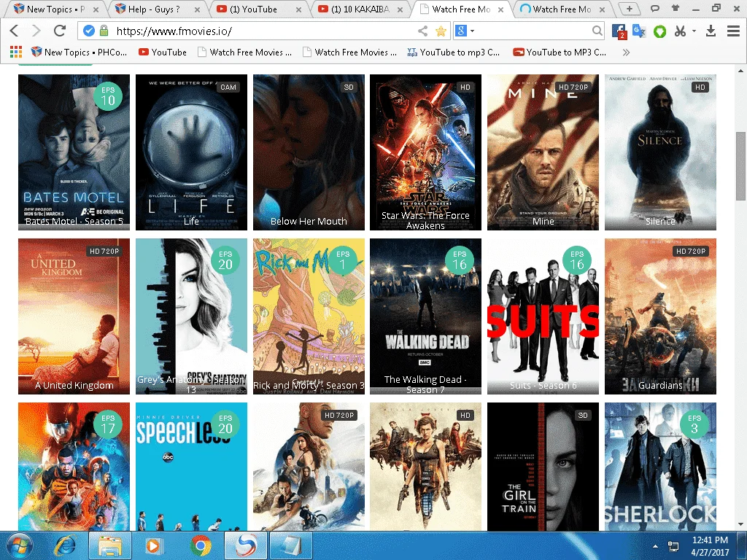Switch to the Help - Guys ? tab
Screen dimensions: 747x560
(x=154, y=9)
